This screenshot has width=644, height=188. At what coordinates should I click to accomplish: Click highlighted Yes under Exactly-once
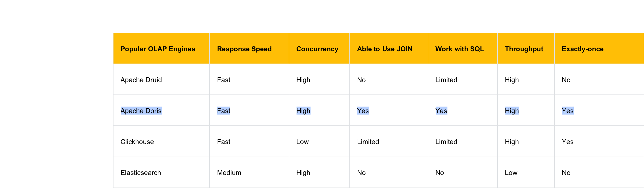(x=567, y=111)
